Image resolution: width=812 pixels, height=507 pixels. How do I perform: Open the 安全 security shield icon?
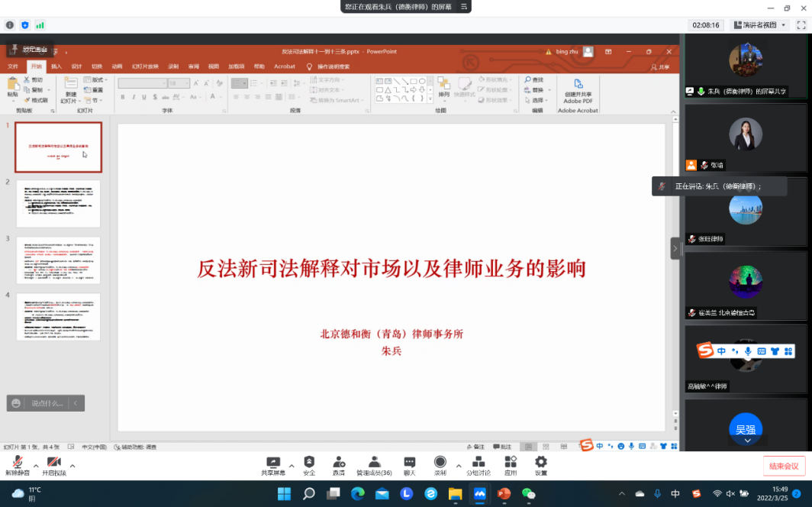[309, 465]
